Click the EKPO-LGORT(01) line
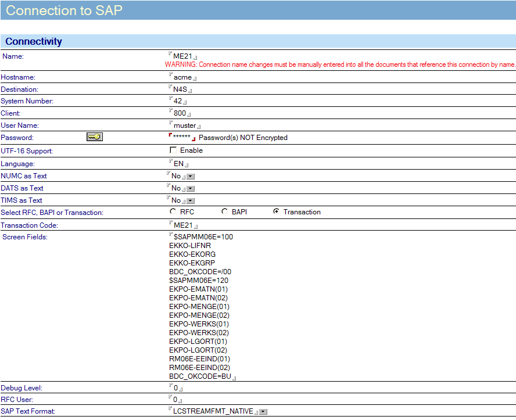Image resolution: width=516 pixels, height=420 pixels. click(198, 342)
